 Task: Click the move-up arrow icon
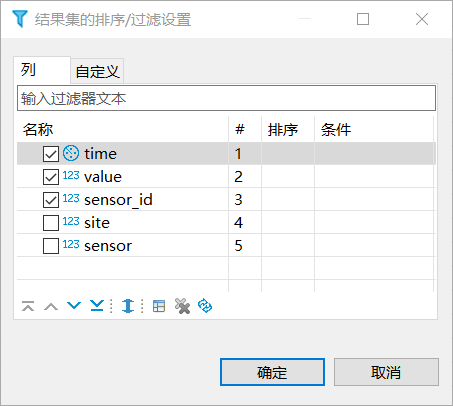51,306
